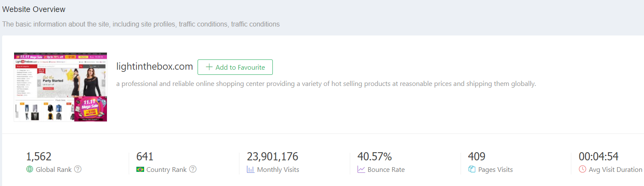Click the Brazil flag icon

pyautogui.click(x=140, y=169)
